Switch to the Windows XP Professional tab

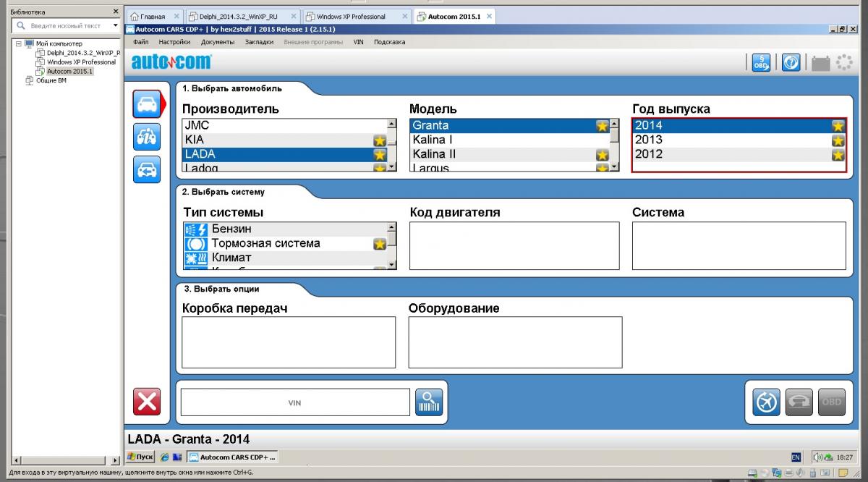point(357,17)
